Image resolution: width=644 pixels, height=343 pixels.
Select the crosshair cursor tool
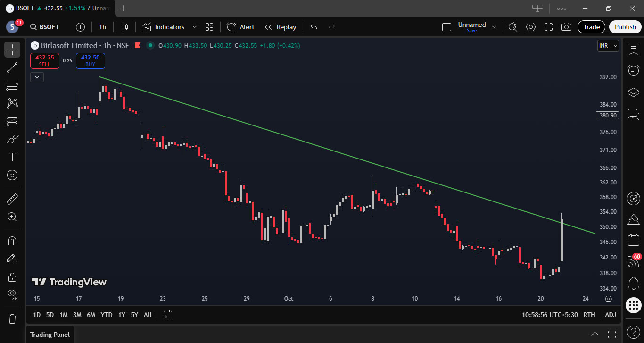[12, 50]
